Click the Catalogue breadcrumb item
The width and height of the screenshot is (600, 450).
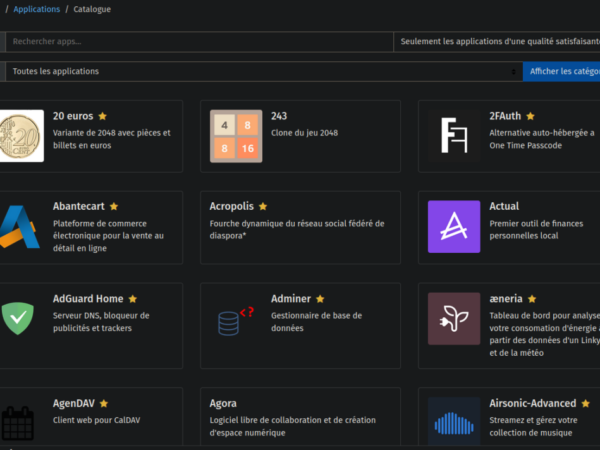(93, 9)
